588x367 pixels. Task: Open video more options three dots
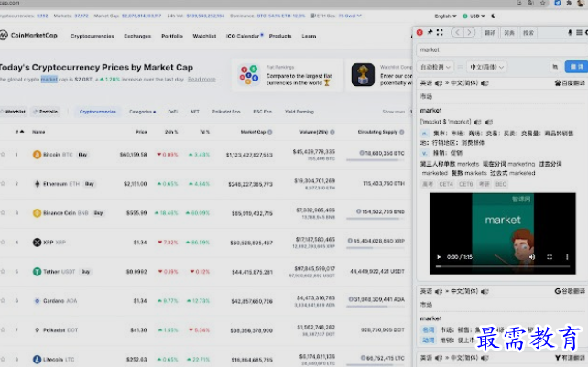point(567,257)
